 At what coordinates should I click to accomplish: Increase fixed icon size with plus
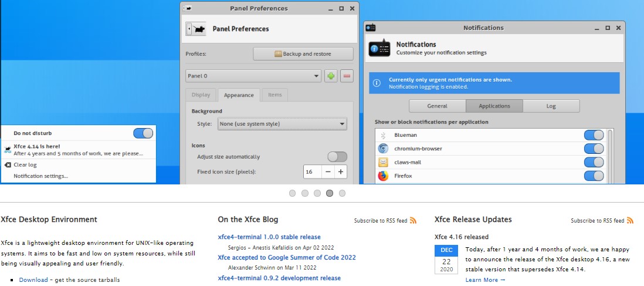pyautogui.click(x=341, y=171)
